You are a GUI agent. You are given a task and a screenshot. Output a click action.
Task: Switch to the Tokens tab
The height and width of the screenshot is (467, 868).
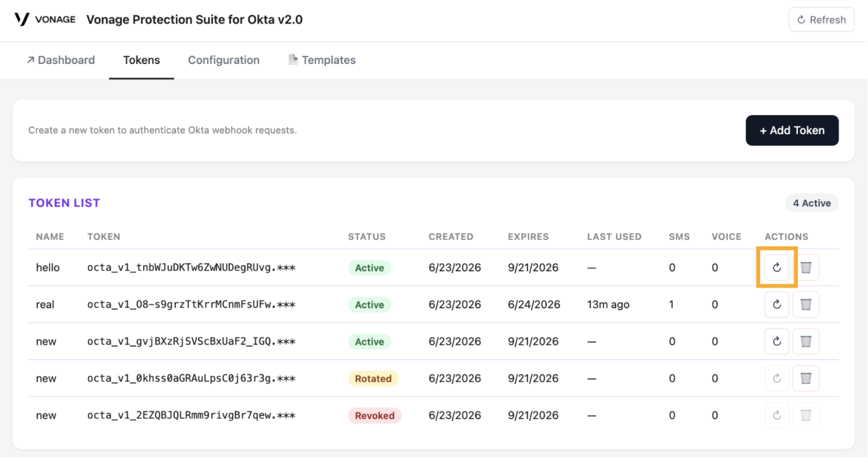[x=141, y=60]
